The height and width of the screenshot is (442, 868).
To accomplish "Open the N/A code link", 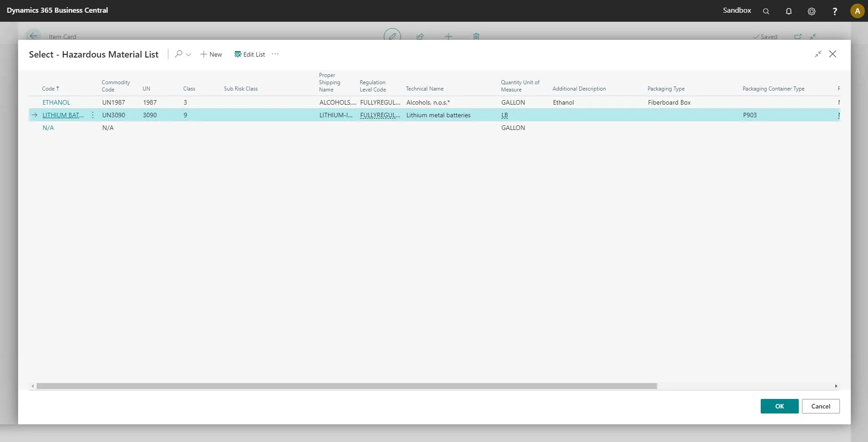I will point(48,128).
